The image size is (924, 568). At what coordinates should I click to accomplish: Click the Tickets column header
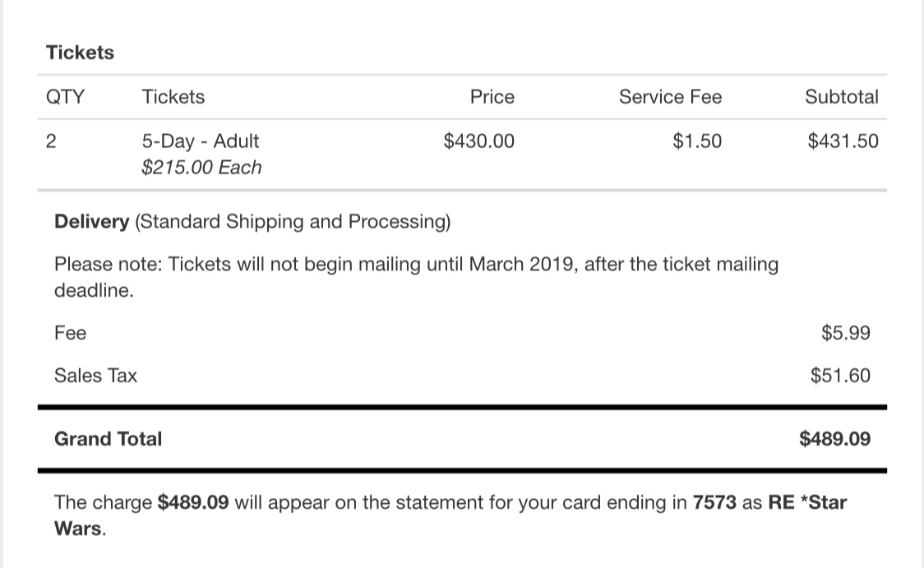[173, 97]
